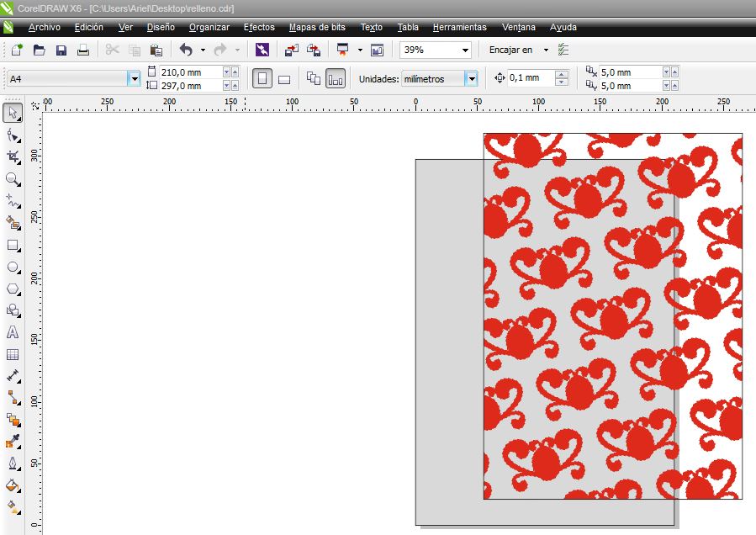Open the Edición menu

(88, 28)
